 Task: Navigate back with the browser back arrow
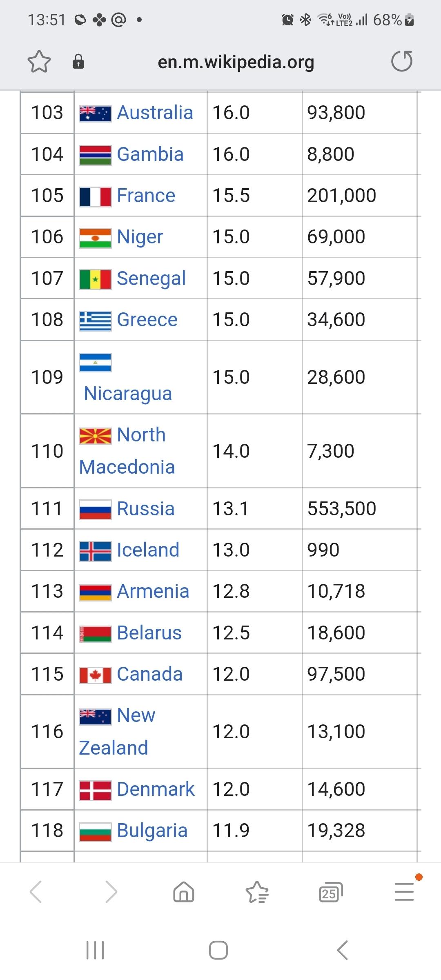click(36, 891)
